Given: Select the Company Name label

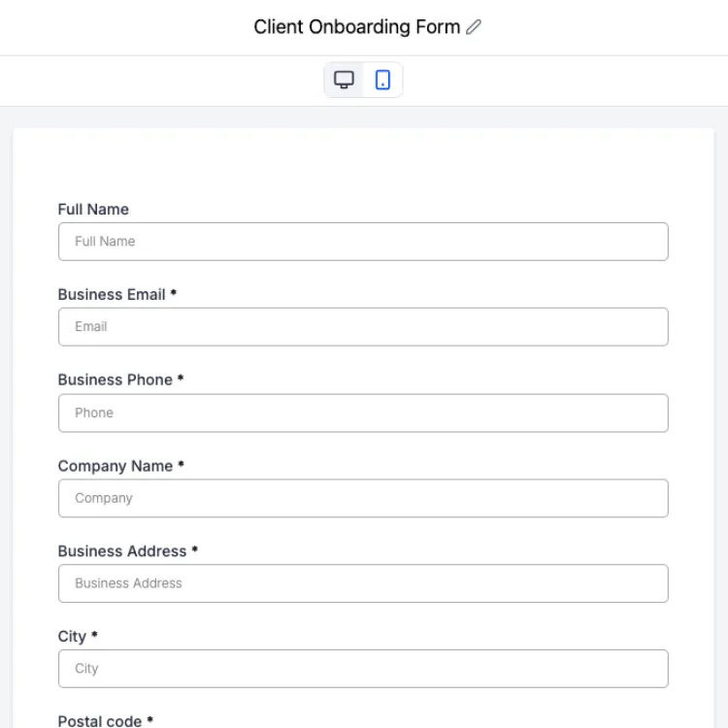Looking at the screenshot, I should (116, 466).
